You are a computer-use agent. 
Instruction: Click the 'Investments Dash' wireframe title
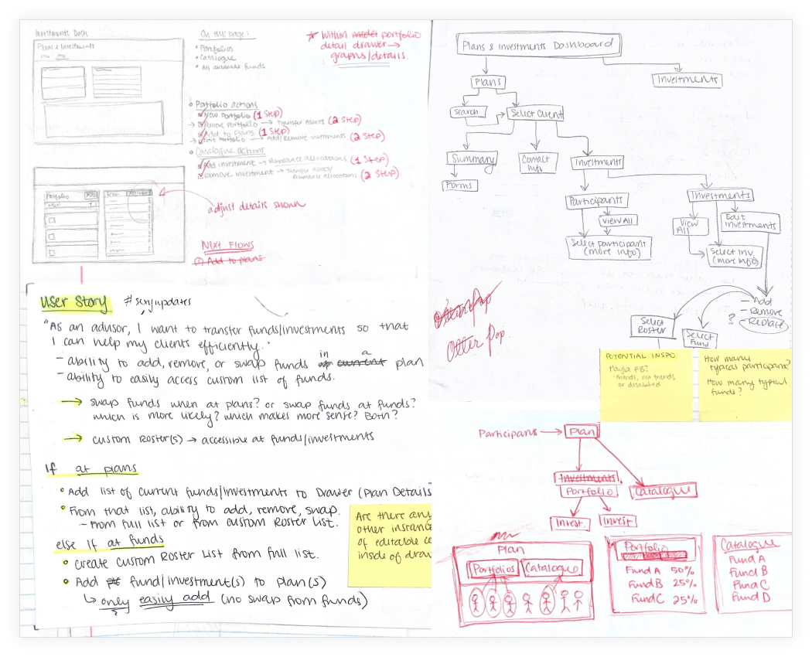[x=61, y=32]
